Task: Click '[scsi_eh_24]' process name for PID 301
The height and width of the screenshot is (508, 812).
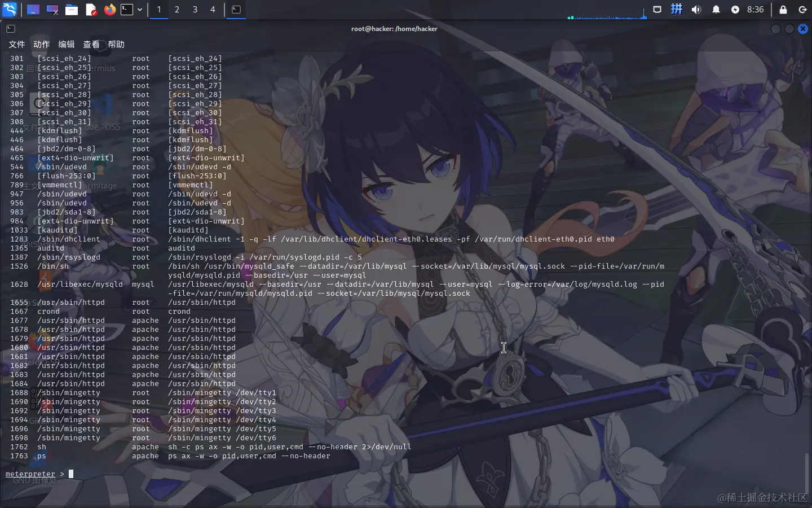Action: tap(64, 59)
